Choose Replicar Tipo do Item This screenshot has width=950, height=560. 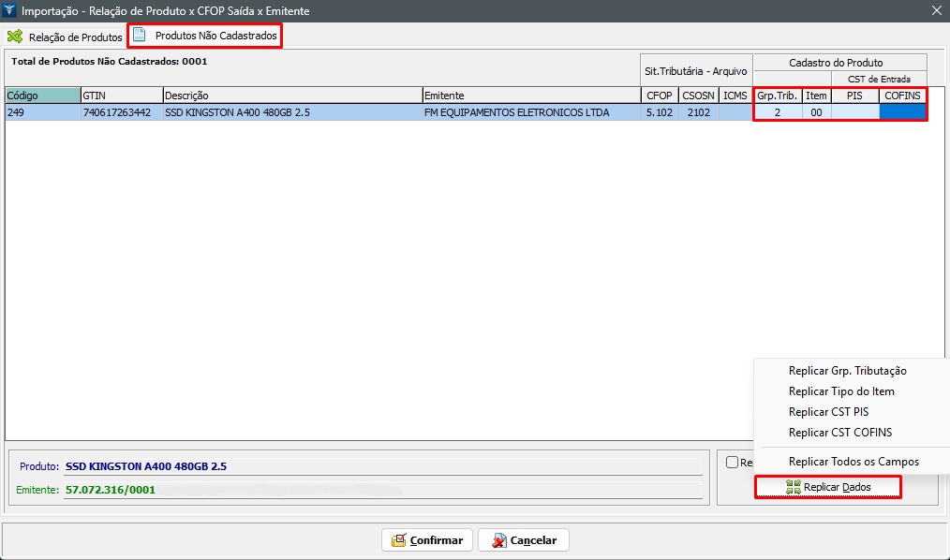tap(841, 391)
